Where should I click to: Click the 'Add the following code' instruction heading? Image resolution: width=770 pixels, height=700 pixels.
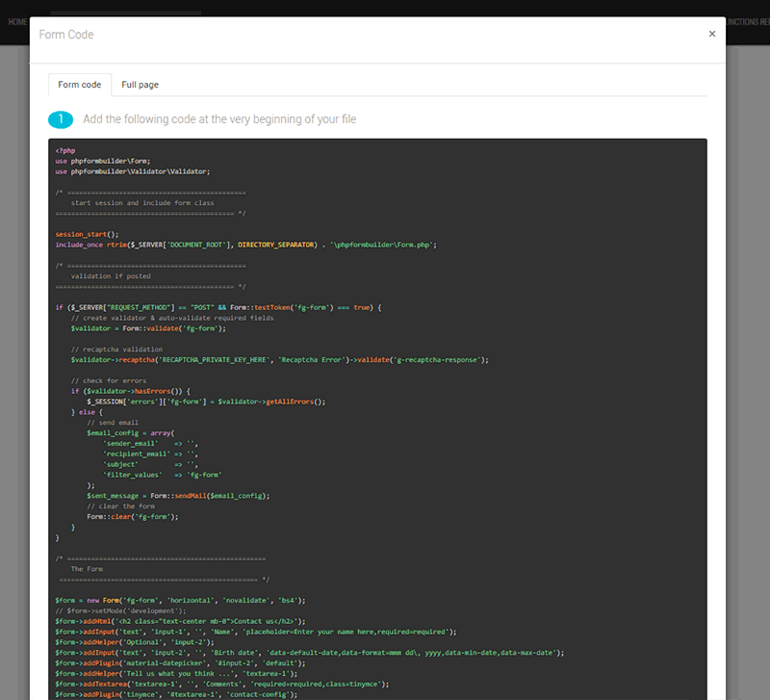click(x=219, y=119)
